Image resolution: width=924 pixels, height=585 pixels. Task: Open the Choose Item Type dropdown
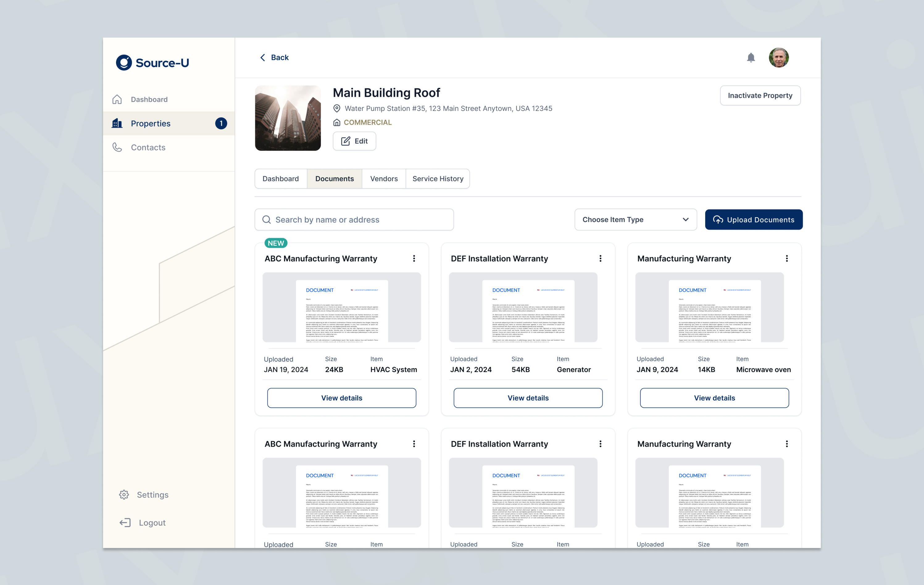point(635,219)
